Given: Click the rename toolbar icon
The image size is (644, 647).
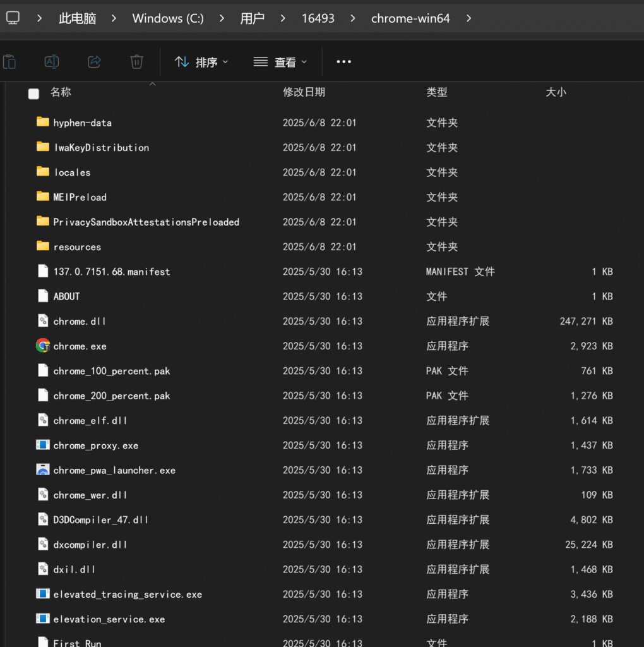Looking at the screenshot, I should coord(52,62).
